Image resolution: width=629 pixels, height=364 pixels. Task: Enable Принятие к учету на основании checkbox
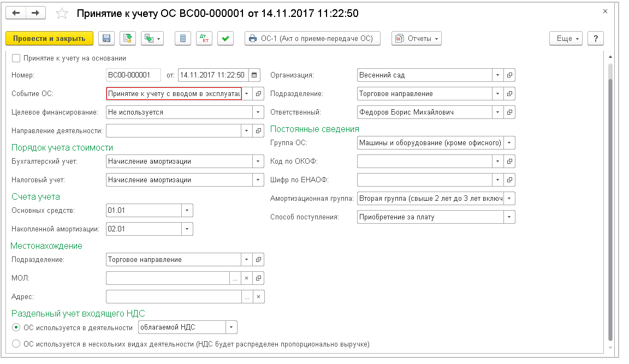[16, 58]
